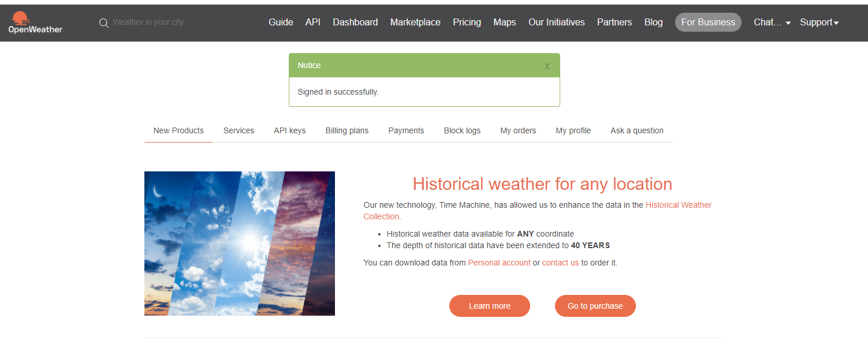Open the Partners page
Viewport: 868px width, 363px height.
(614, 23)
